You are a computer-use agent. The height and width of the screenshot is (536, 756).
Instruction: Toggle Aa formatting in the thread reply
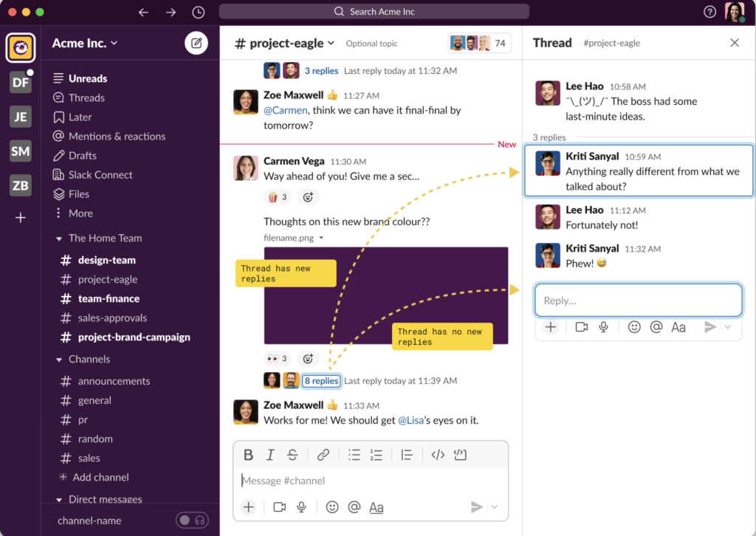[x=678, y=328]
